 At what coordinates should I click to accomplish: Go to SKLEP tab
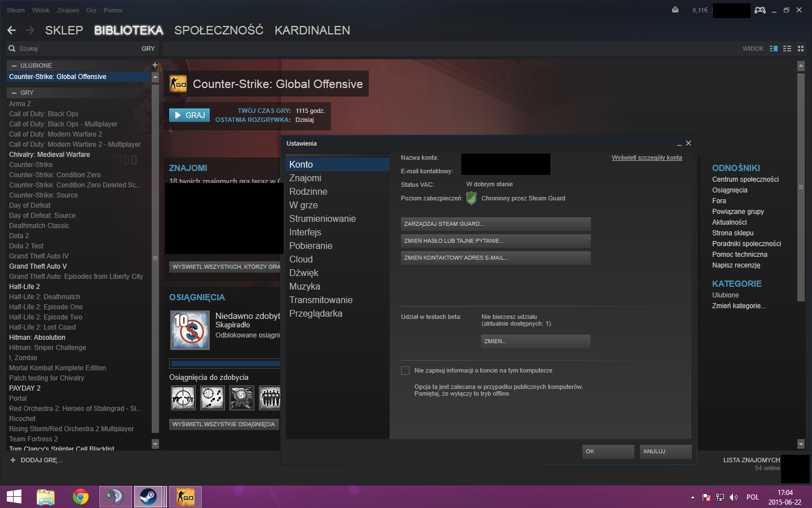(64, 30)
